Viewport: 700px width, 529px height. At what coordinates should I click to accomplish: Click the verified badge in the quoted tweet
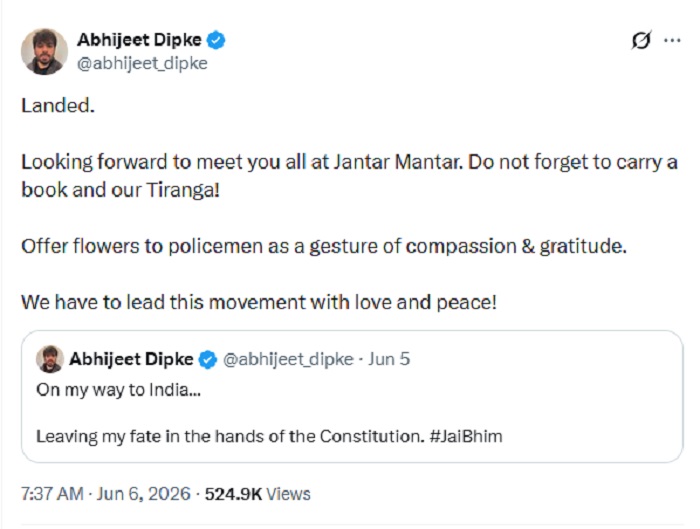click(208, 359)
